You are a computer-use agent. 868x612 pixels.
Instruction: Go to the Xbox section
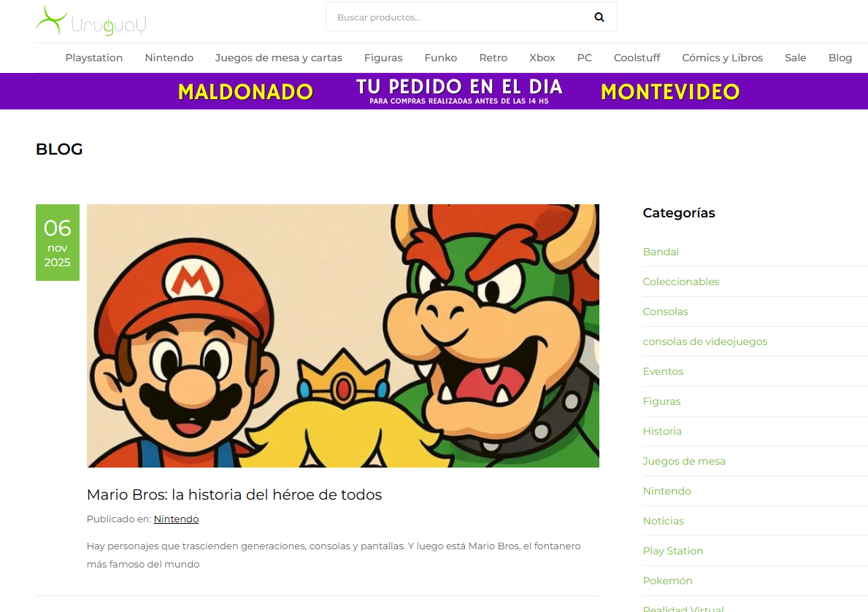click(542, 57)
